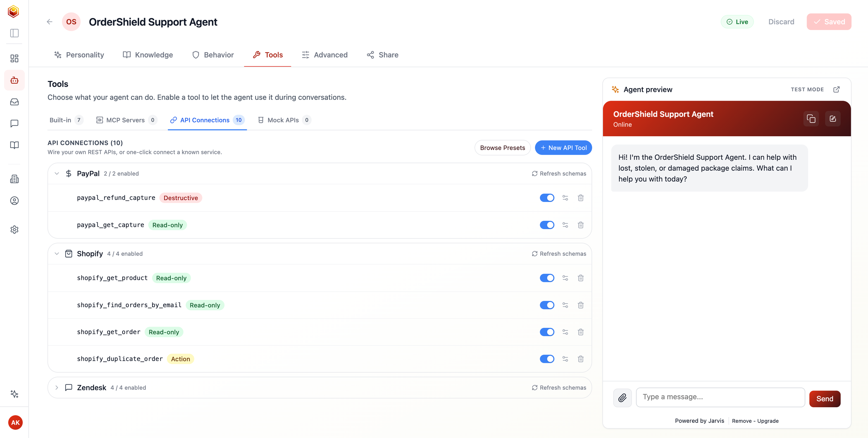Click the Browse Presets button
Viewport: 868px width, 438px height.
point(502,148)
